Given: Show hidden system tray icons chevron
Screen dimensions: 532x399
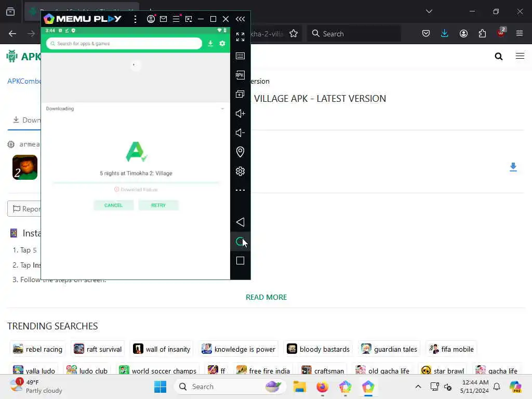Looking at the screenshot, I should coord(418,387).
